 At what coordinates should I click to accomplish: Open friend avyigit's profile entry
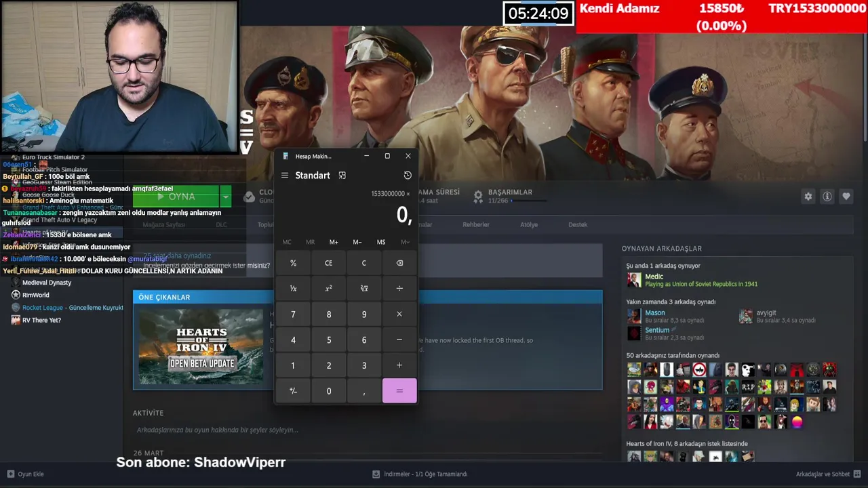tap(776, 316)
